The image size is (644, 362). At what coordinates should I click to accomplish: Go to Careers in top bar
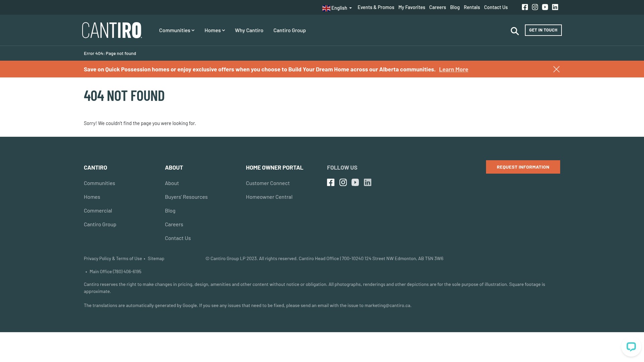coord(438,7)
